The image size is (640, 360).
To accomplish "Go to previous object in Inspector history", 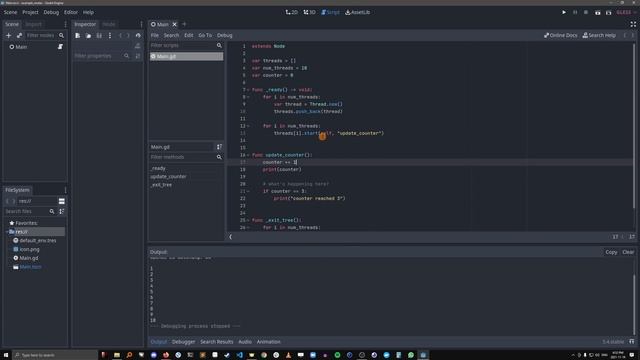I will click(x=120, y=36).
